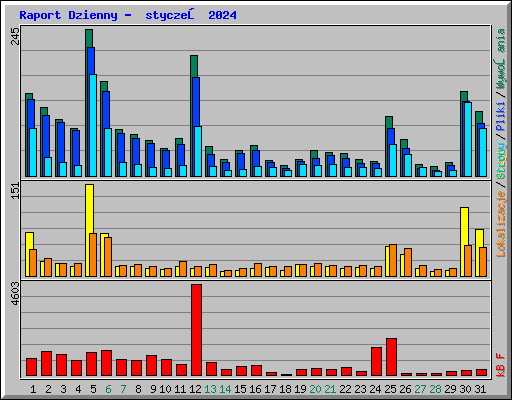Select the bottom axis value 4603
512x400 pixels.
(x=15, y=294)
